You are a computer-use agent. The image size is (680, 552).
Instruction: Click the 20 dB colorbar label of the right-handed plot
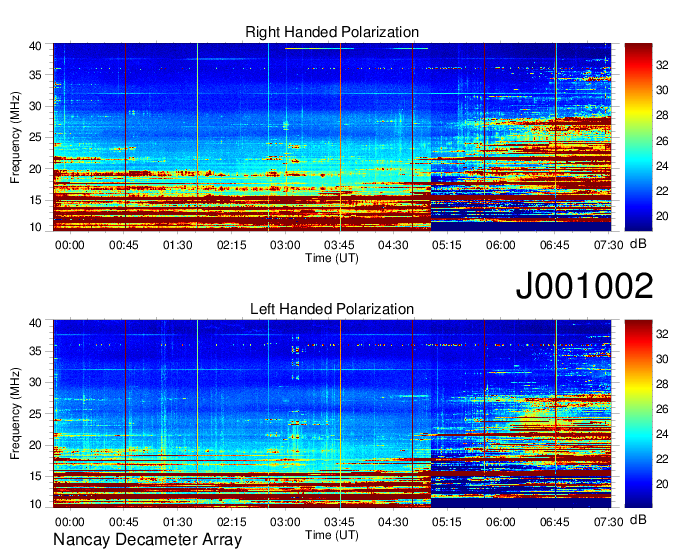point(662,216)
